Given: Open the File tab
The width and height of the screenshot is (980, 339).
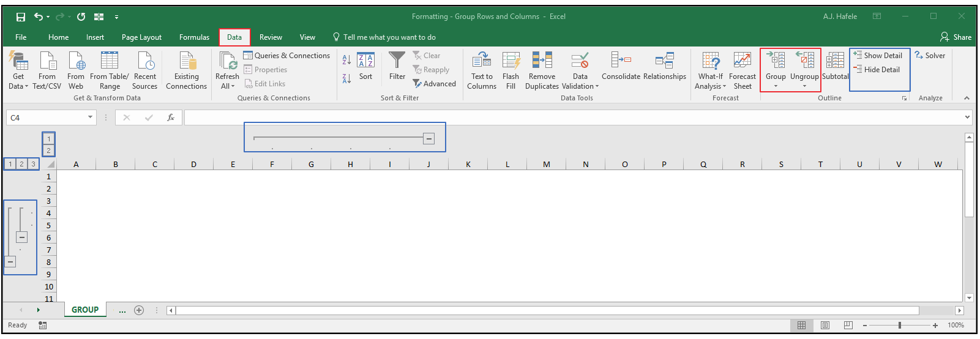Looking at the screenshot, I should coord(21,37).
